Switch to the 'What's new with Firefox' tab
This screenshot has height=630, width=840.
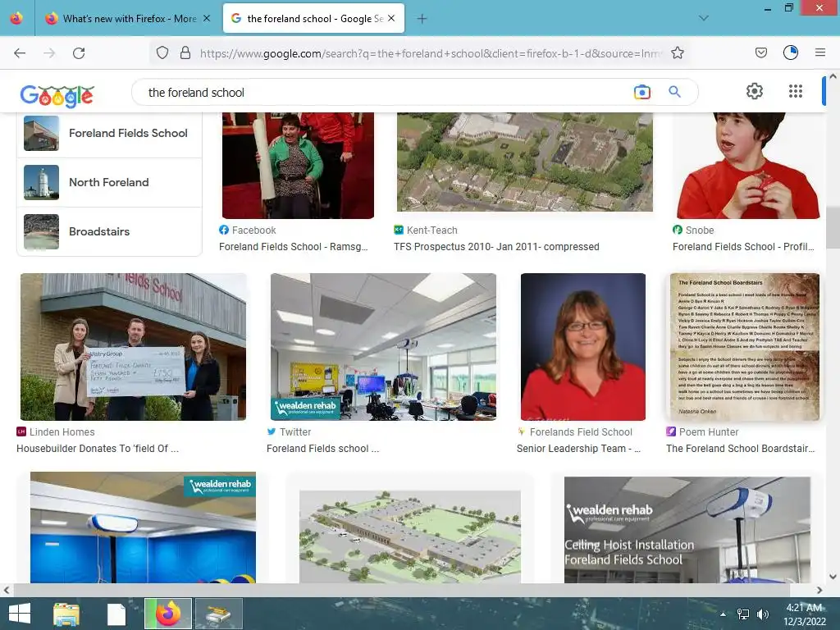click(127, 19)
